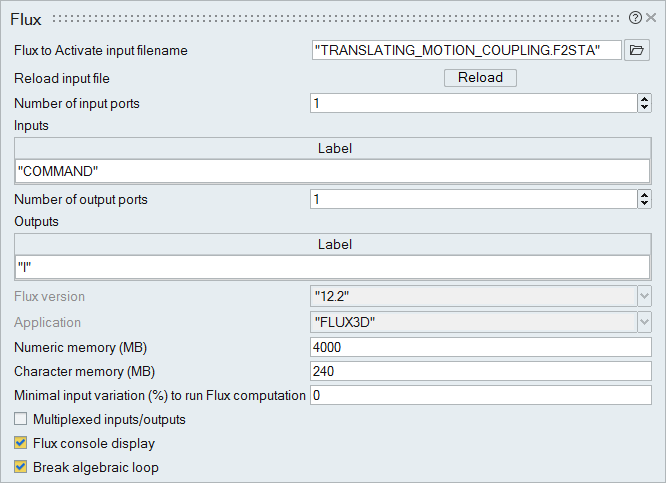Open the help question mark icon
This screenshot has height=483, width=666.
[635, 17]
